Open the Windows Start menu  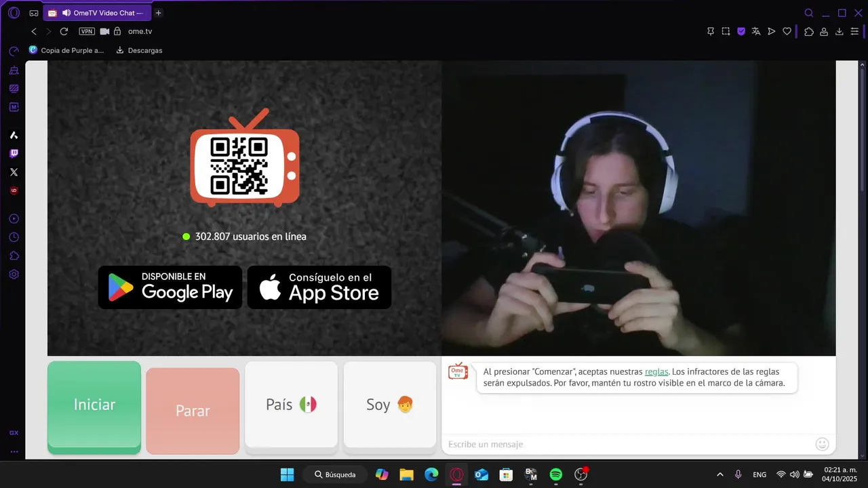pos(288,474)
